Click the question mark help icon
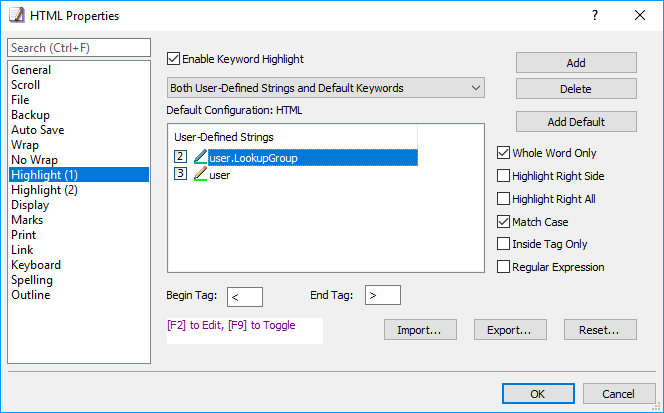 [595, 16]
